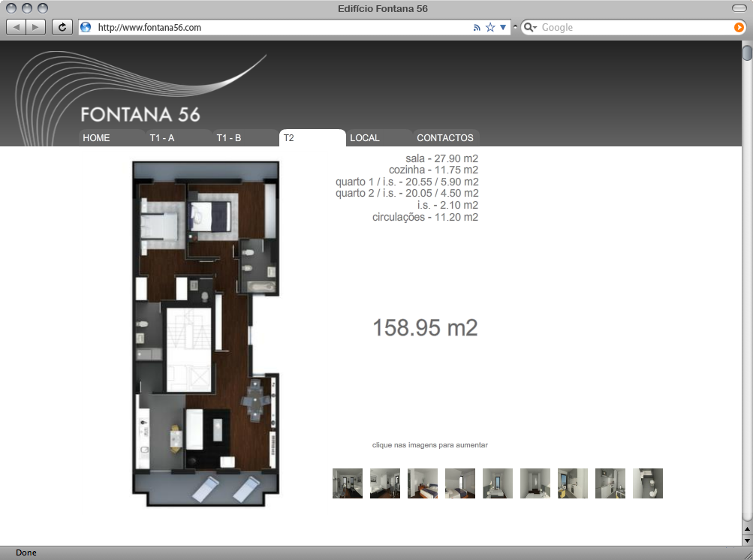Switch to the T1 - A tab
The height and width of the screenshot is (560, 753).
pos(179,138)
